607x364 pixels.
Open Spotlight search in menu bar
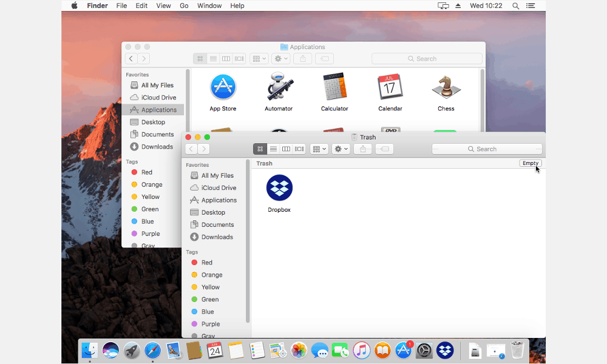click(515, 6)
